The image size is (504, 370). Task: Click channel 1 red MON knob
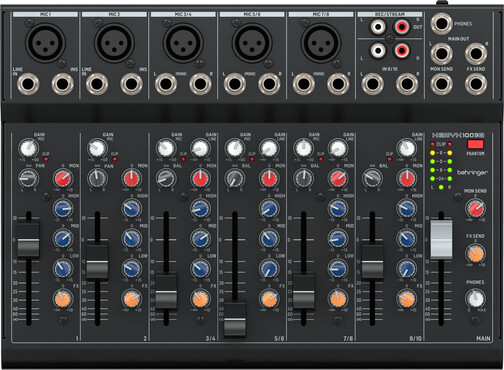point(63,179)
